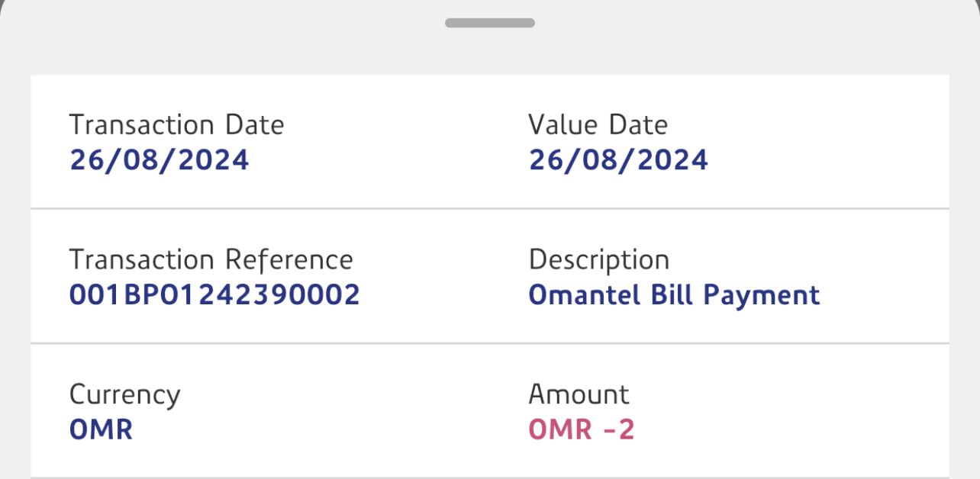Click the Transaction Date label
This screenshot has width=980, height=479.
tap(176, 125)
